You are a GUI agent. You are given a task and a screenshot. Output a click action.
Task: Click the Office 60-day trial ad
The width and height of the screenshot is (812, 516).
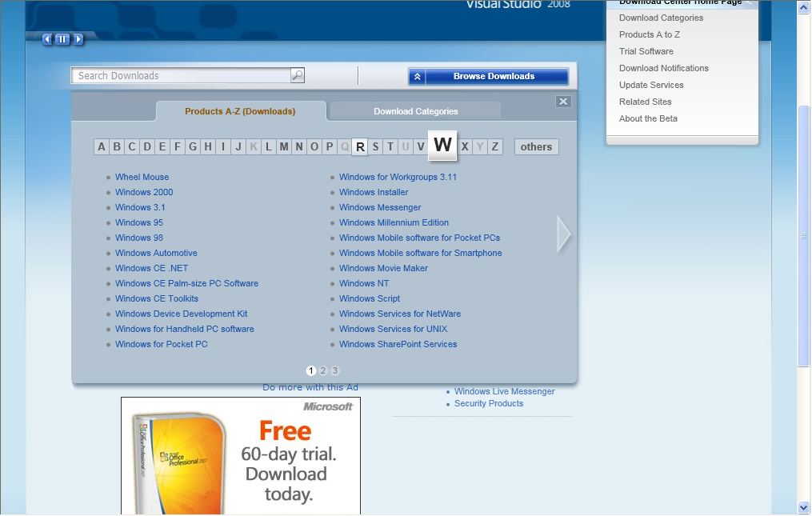click(241, 456)
